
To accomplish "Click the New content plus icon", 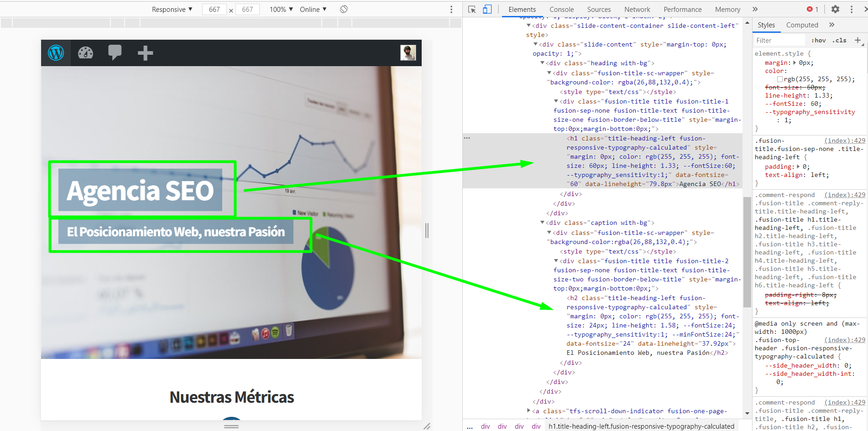I will click(x=145, y=53).
